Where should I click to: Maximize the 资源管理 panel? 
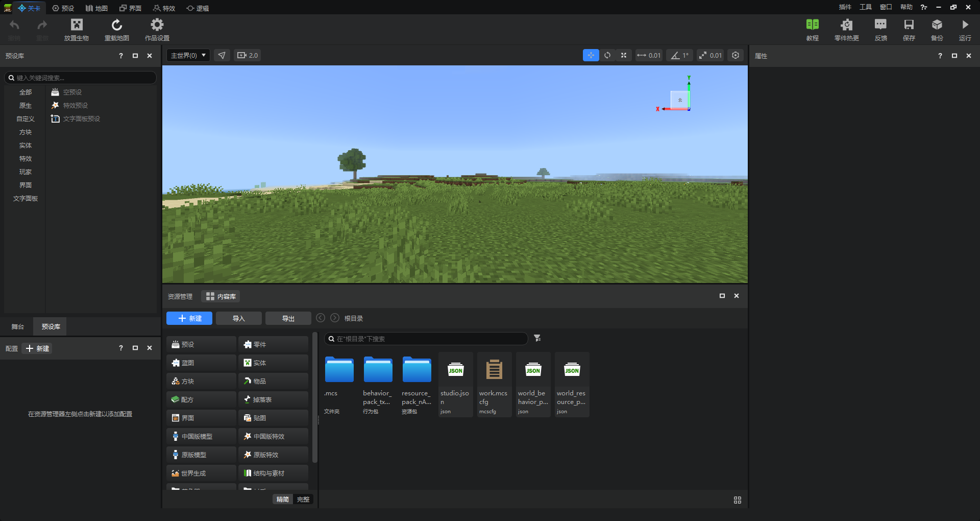(722, 296)
